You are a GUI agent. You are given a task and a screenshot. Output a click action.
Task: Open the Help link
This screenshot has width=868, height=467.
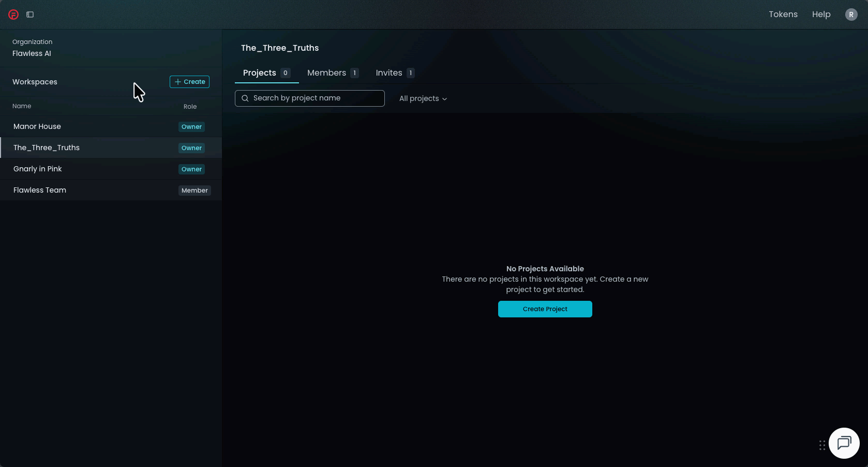point(821,14)
